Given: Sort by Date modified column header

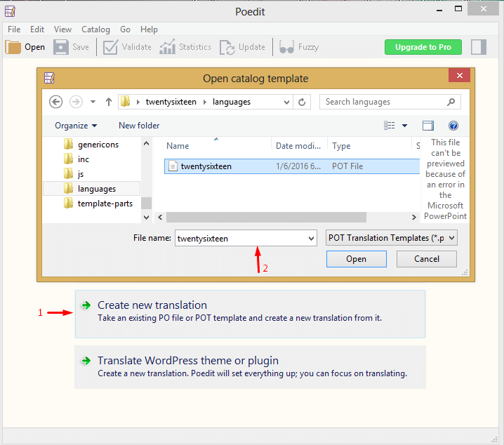Looking at the screenshot, I should [299, 145].
